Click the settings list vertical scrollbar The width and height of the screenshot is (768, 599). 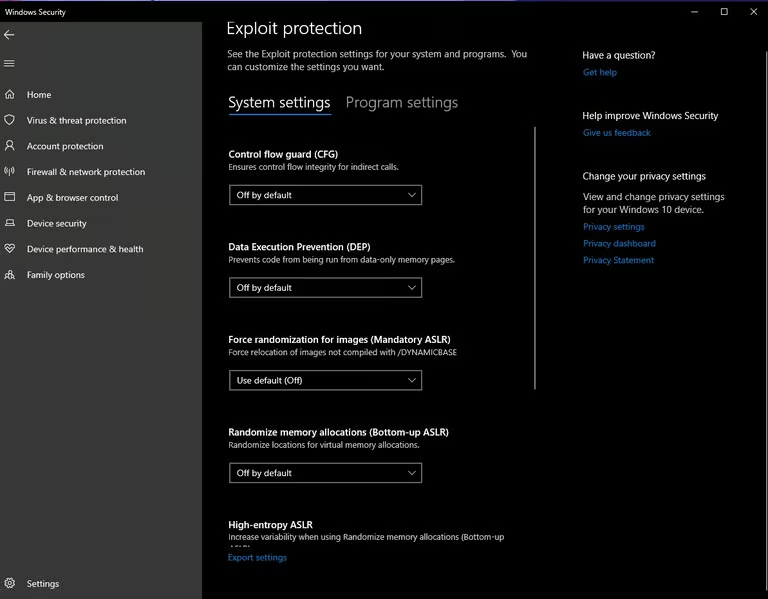pos(536,257)
